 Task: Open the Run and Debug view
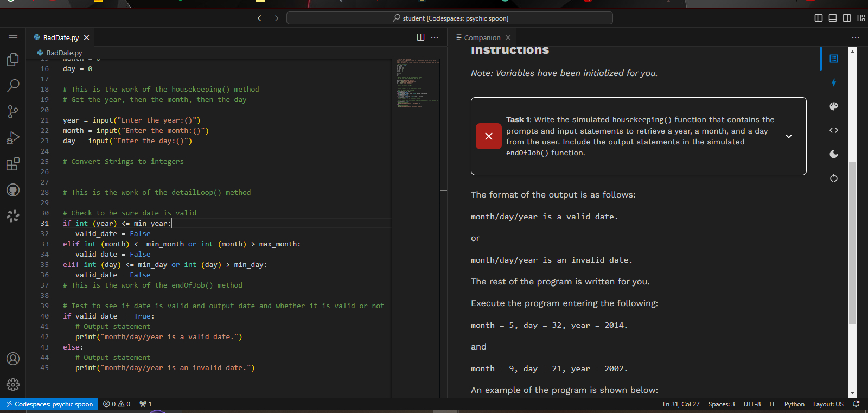click(13, 138)
